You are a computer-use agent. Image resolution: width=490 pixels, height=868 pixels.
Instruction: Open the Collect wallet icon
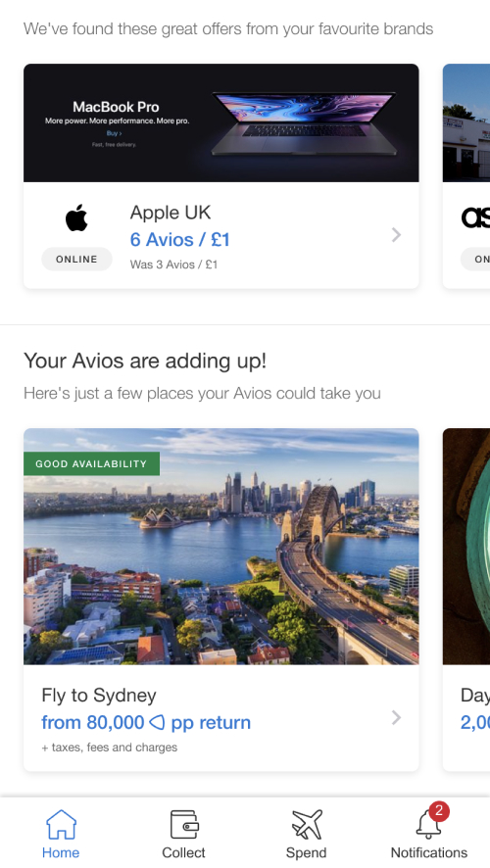(x=184, y=824)
